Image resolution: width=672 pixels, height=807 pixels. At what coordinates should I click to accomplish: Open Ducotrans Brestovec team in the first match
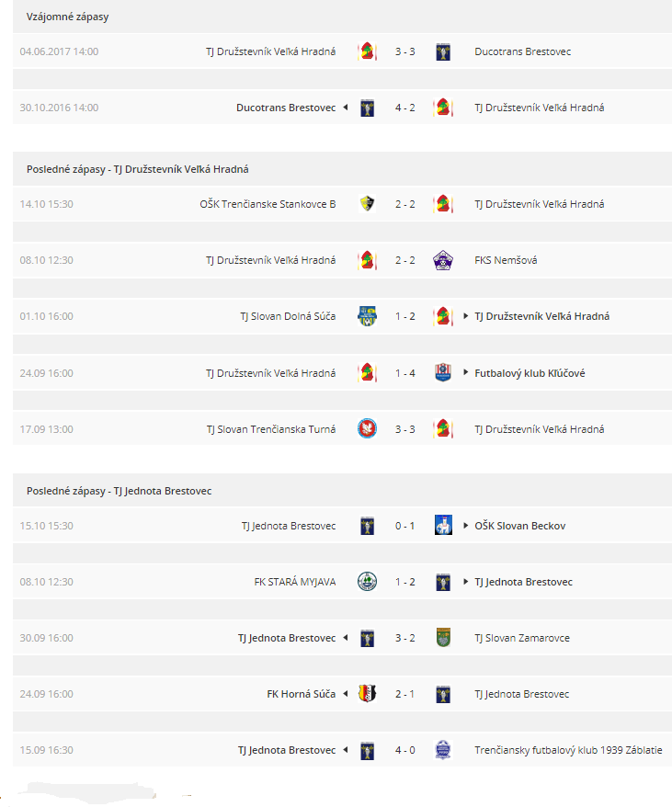523,51
